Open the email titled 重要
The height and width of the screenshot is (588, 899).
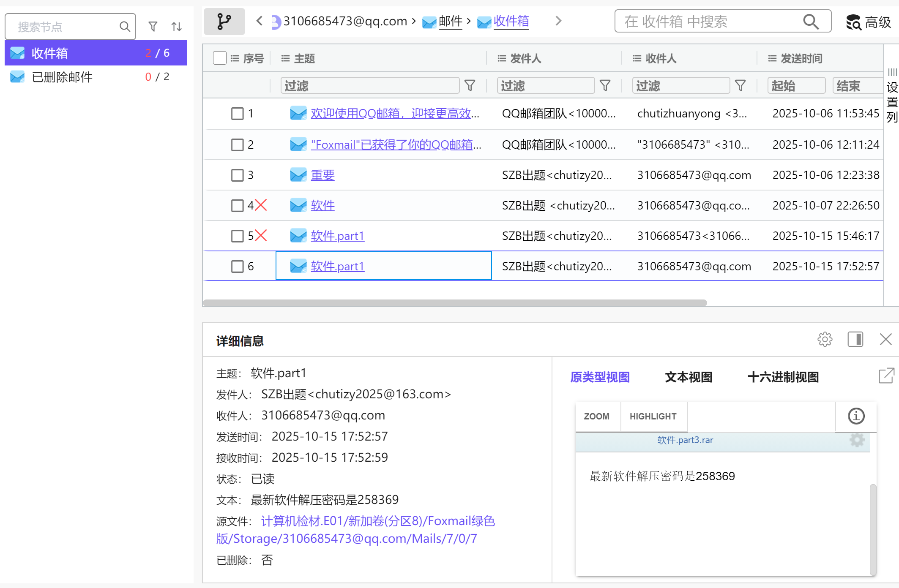322,175
